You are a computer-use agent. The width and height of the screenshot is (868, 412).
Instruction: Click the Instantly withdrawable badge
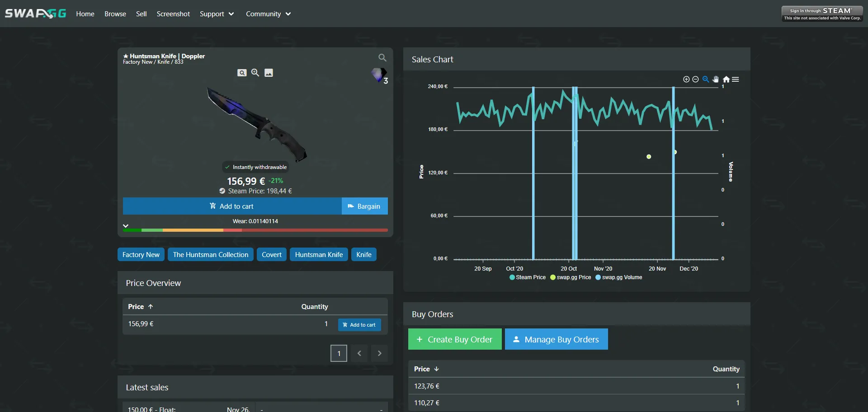pyautogui.click(x=256, y=167)
